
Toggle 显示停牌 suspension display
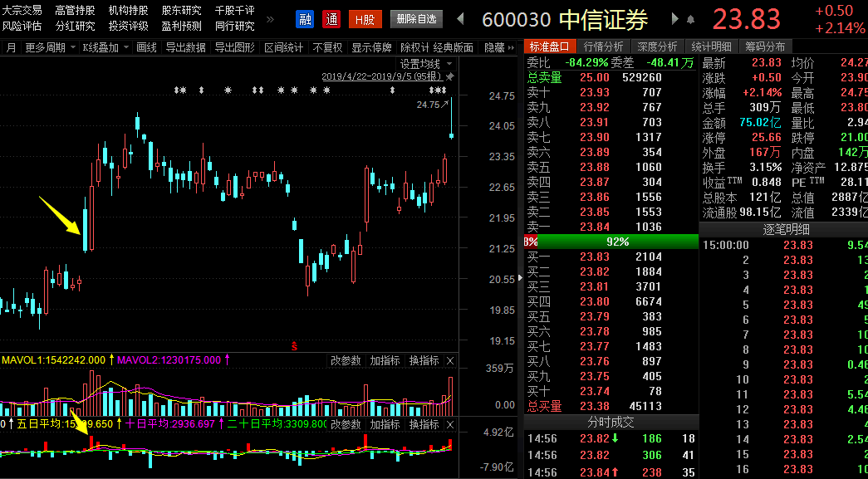[371, 47]
